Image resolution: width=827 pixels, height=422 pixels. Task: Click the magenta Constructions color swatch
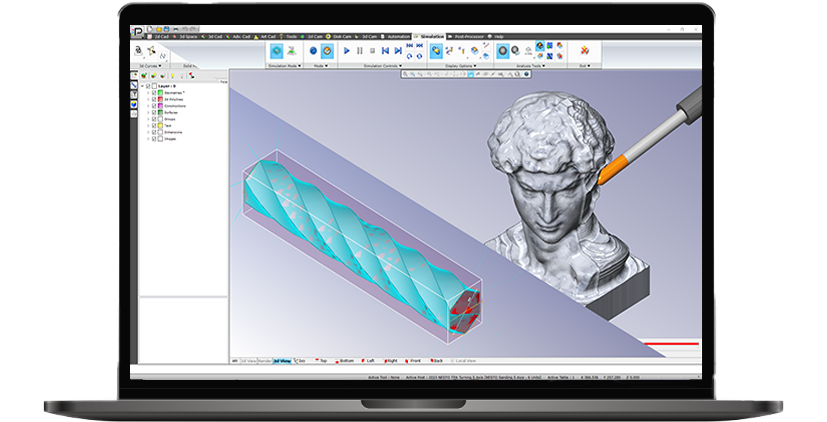pos(160,106)
